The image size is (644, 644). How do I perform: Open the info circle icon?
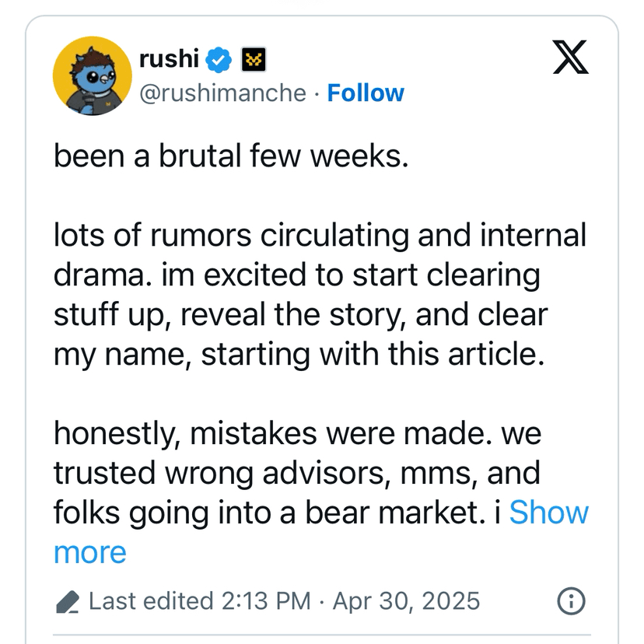click(572, 601)
